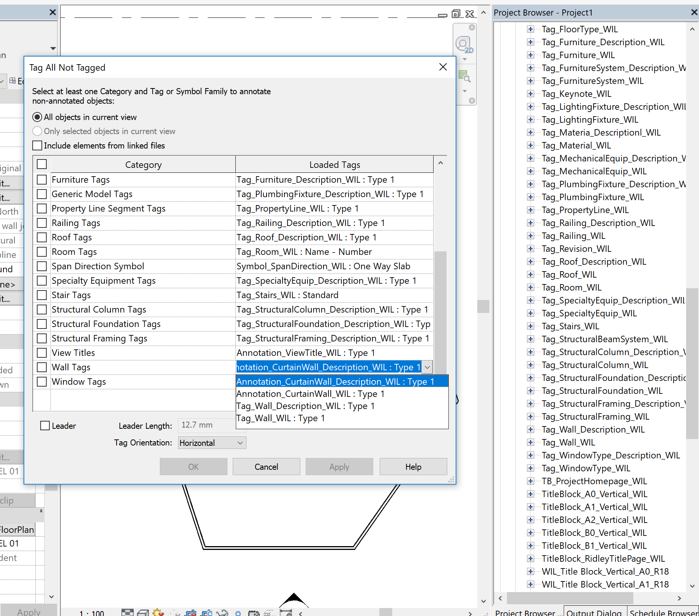Screen dimensions: 699x616
Task: Close the Project Browser panel
Action: 694,12
